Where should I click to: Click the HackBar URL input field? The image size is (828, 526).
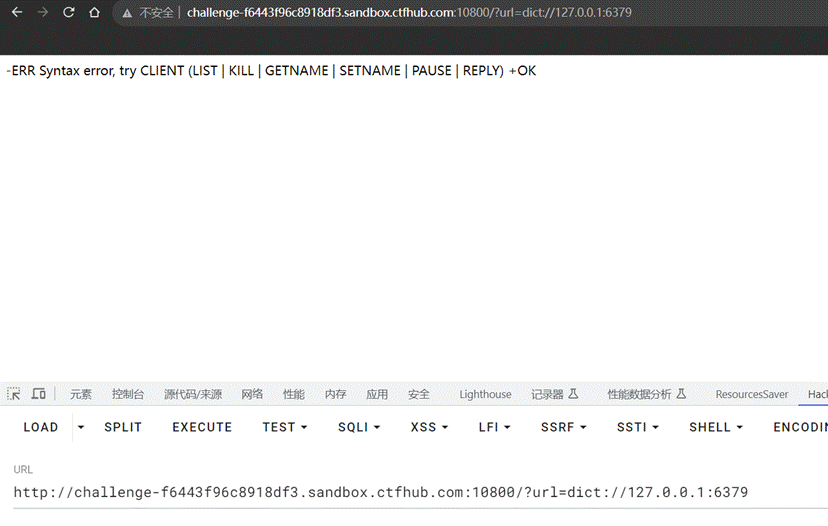point(380,492)
